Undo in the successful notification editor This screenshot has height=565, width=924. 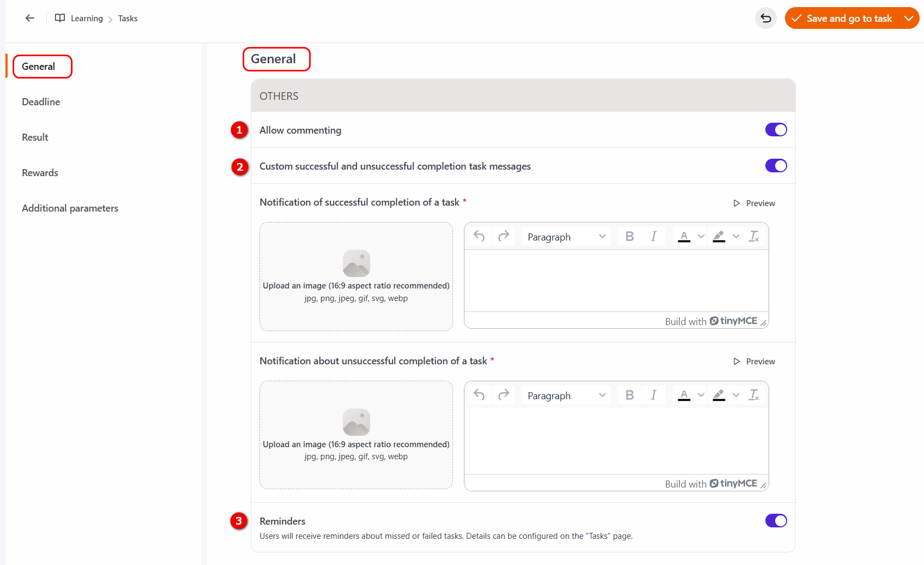click(x=479, y=236)
